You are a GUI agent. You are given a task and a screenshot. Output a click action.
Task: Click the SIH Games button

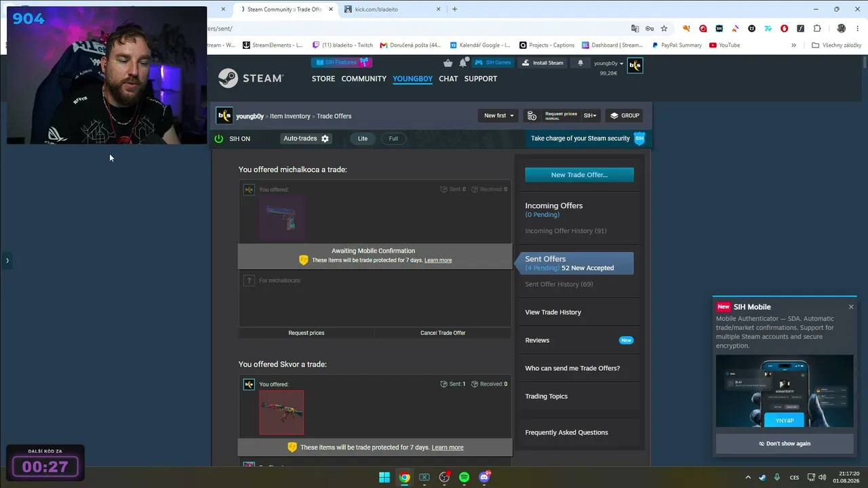(x=493, y=62)
